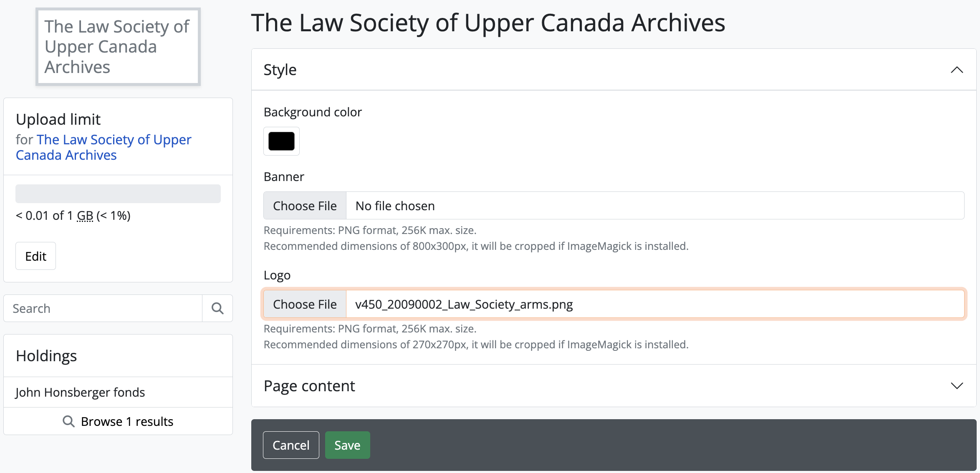The image size is (980, 473).
Task: Choose a file for the Logo
Action: point(305,304)
